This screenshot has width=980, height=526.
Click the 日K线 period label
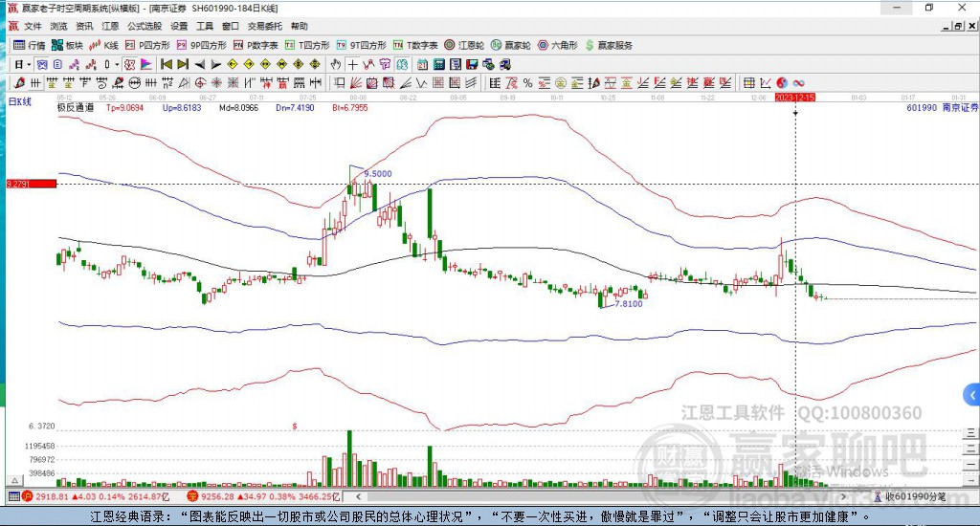[19, 101]
